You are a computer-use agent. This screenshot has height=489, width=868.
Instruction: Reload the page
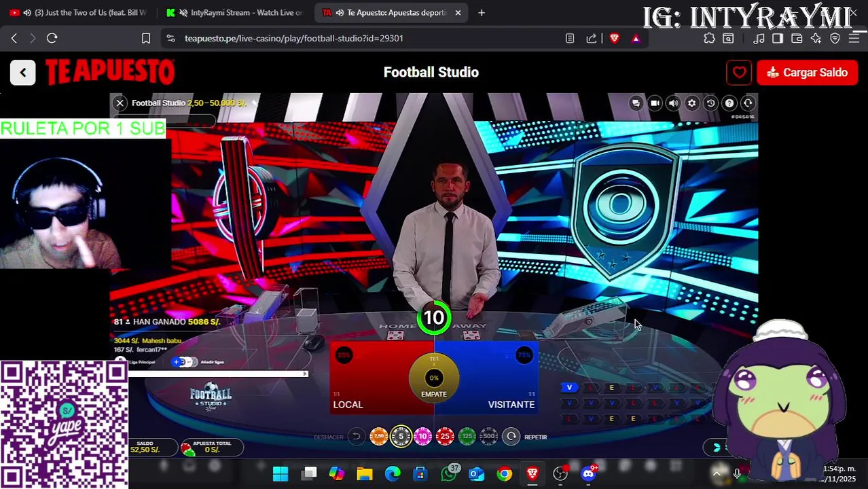point(52,39)
